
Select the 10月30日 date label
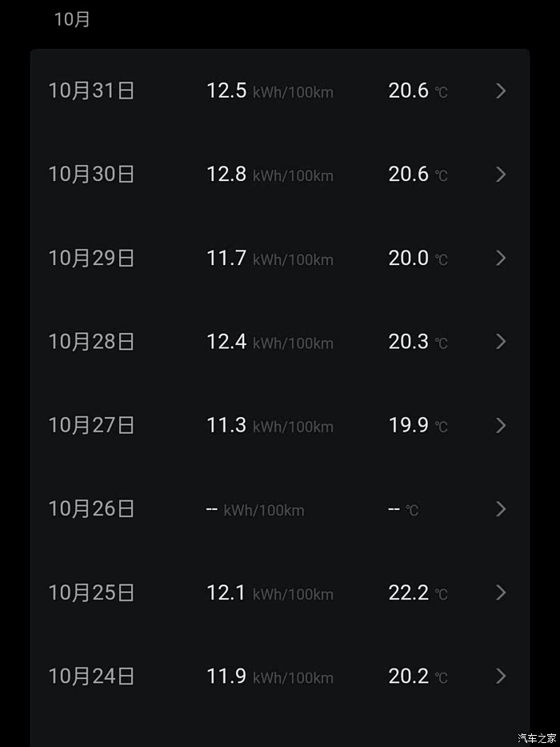point(91,175)
